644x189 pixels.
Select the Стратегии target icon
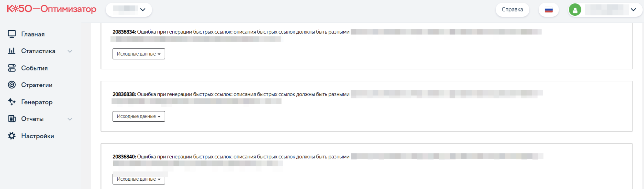click(x=12, y=85)
